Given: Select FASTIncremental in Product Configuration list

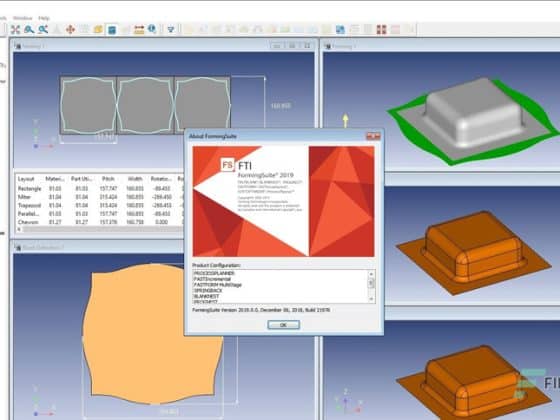Looking at the screenshot, I should pos(212,279).
